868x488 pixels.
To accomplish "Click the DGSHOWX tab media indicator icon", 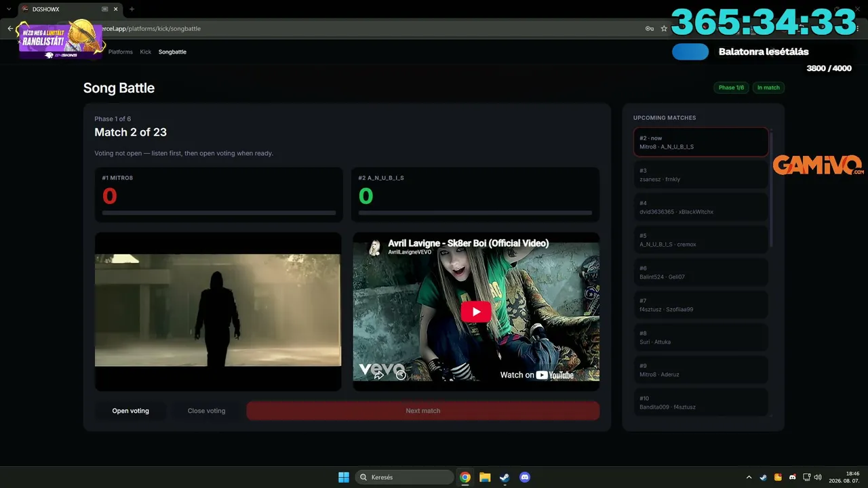I will coord(105,9).
